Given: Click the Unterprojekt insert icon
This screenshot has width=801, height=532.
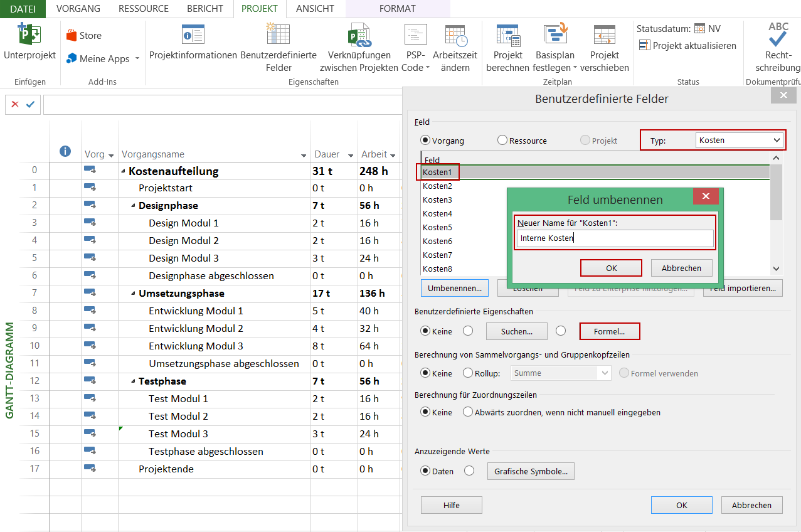Looking at the screenshot, I should click(x=29, y=35).
